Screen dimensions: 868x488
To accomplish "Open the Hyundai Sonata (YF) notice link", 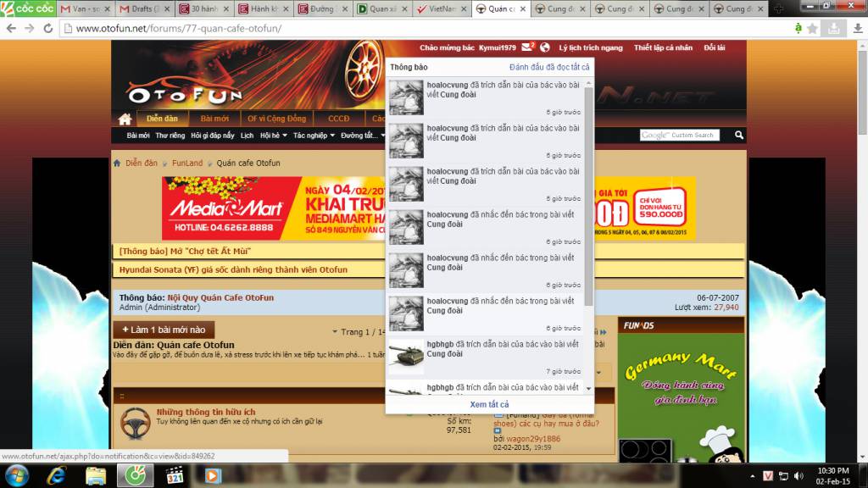I will click(233, 270).
